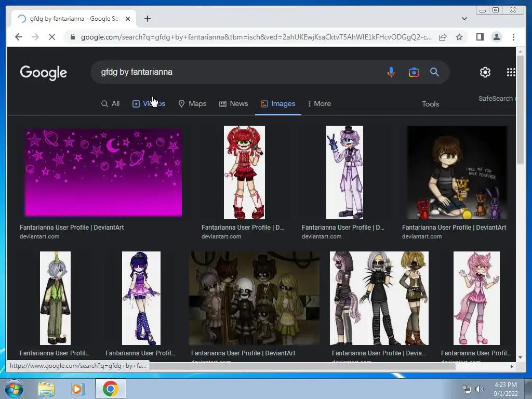Screen dimensions: 532x399
Task: Open the purple dress girl image
Action: [141, 298]
